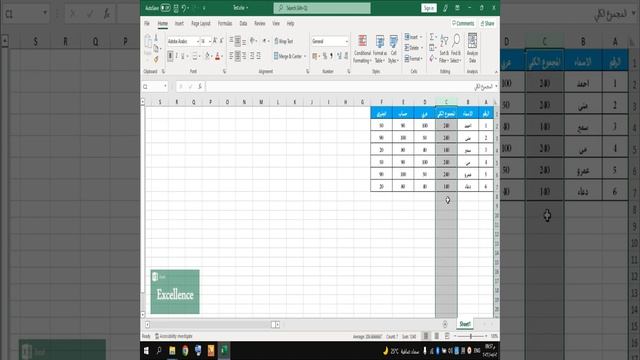Click the taskbar search icon
Viewport: 640px width, 360px height.
[x=159, y=351]
